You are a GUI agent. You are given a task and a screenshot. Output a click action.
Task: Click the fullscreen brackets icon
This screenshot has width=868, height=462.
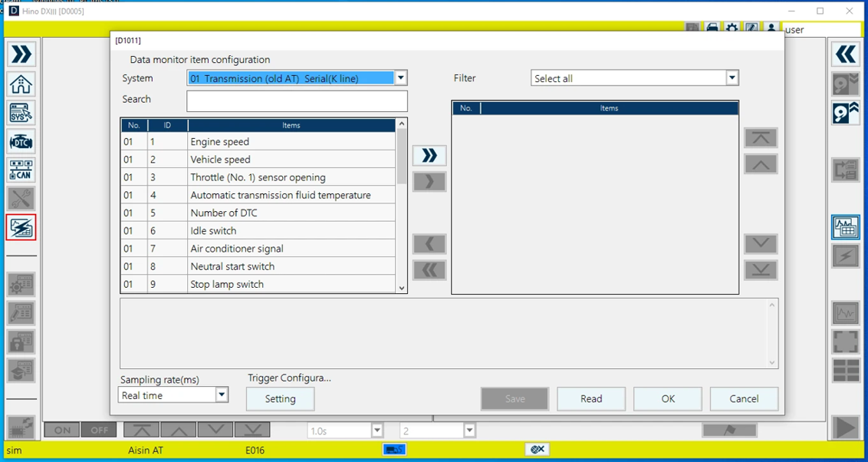pos(845,342)
